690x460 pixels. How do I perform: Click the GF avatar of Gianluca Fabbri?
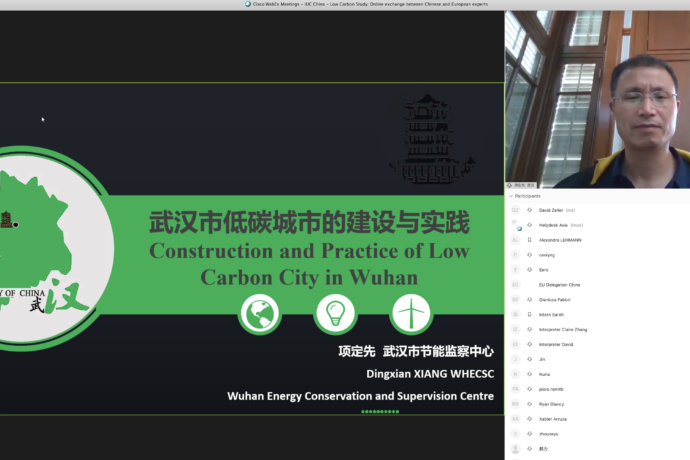[515, 299]
